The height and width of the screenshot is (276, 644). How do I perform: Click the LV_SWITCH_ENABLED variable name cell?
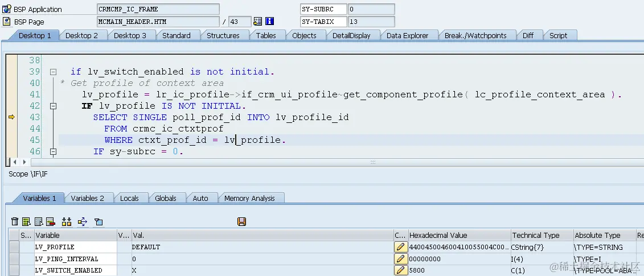coord(76,270)
